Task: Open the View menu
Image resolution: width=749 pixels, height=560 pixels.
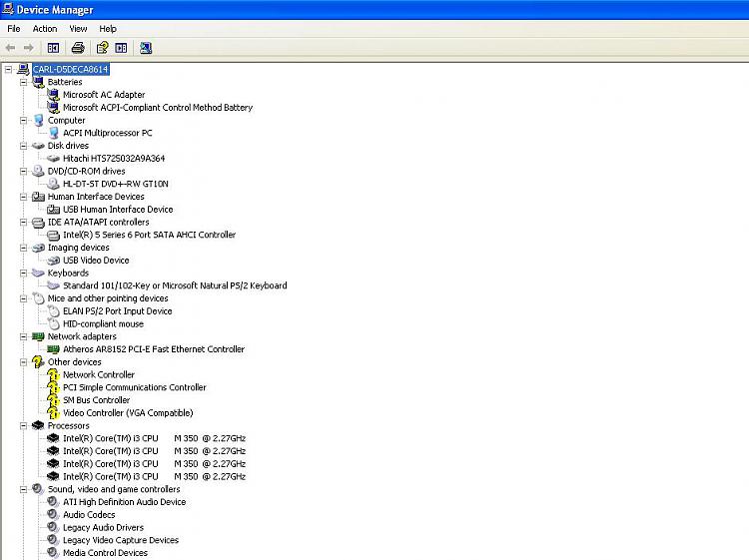Action: (78, 29)
